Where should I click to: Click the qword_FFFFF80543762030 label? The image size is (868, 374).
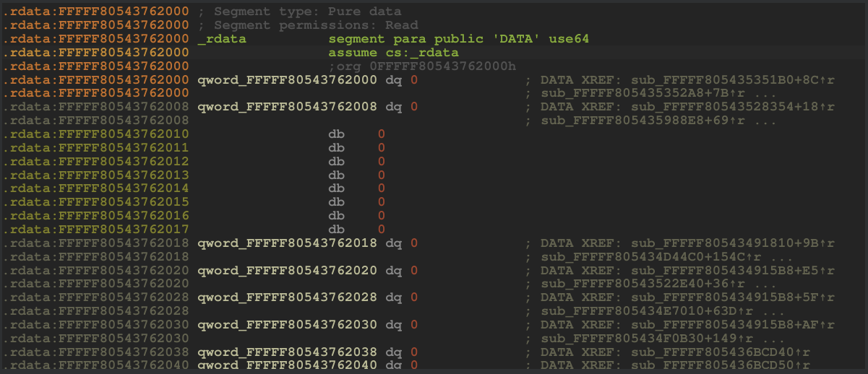point(287,325)
